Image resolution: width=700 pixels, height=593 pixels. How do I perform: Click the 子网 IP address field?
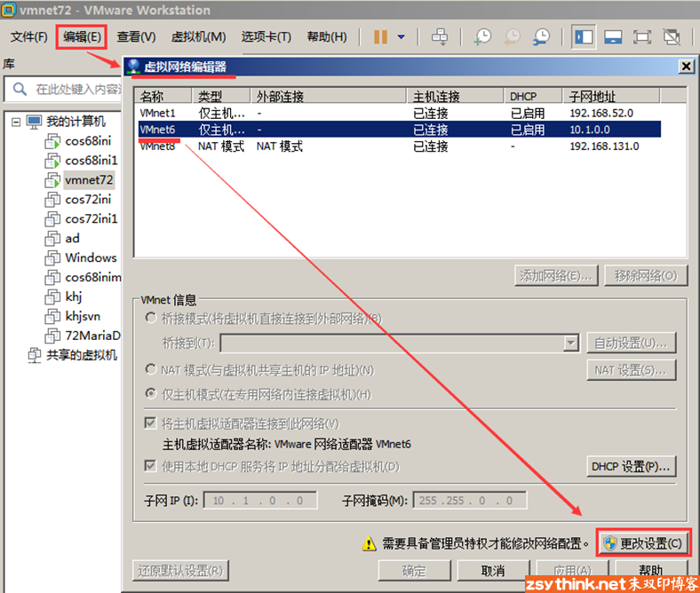coord(260,500)
